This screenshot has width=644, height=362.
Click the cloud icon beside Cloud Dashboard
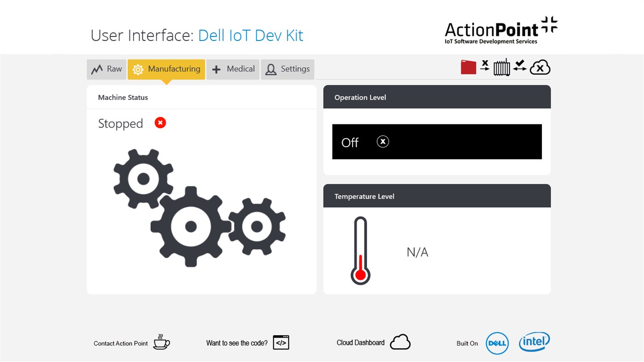point(400,341)
